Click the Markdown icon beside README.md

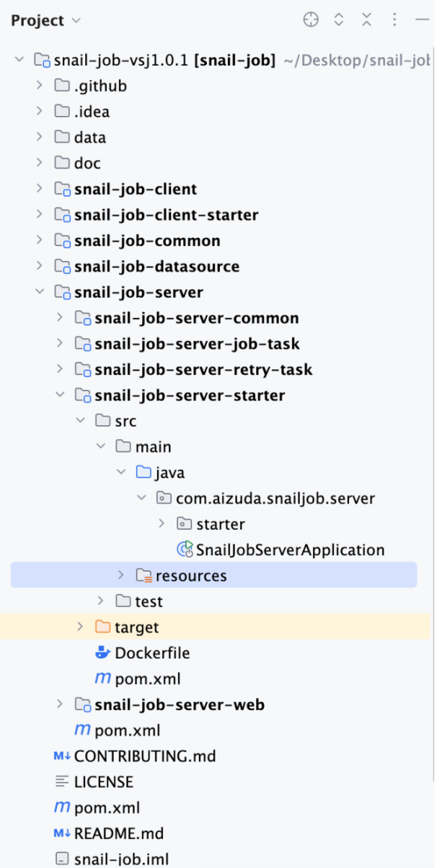click(x=61, y=833)
